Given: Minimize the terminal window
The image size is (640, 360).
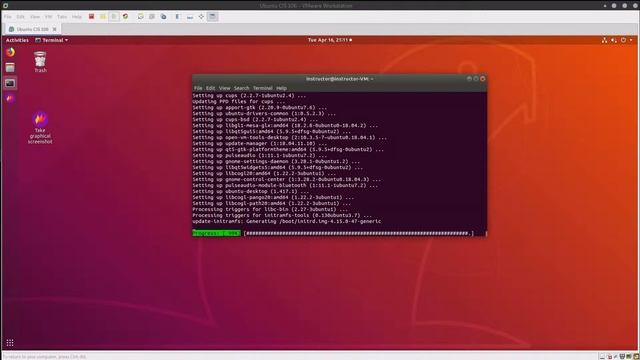Looking at the screenshot, I should click(x=469, y=79).
